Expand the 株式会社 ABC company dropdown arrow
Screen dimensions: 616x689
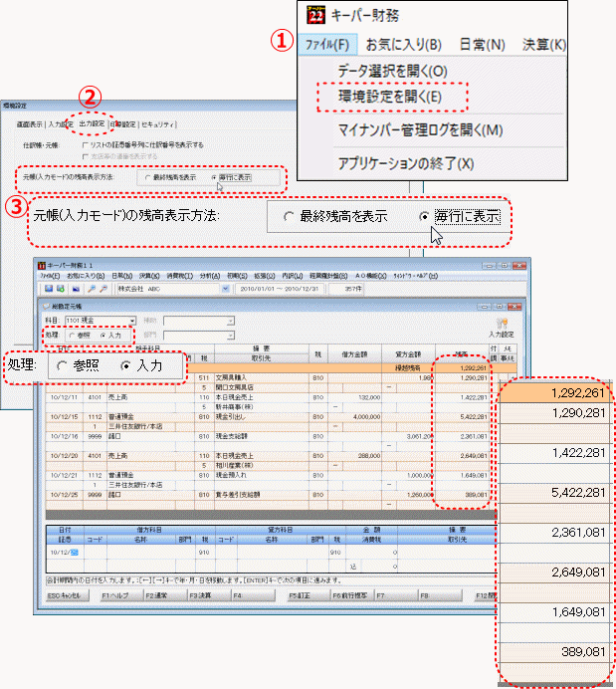[x=225, y=289]
